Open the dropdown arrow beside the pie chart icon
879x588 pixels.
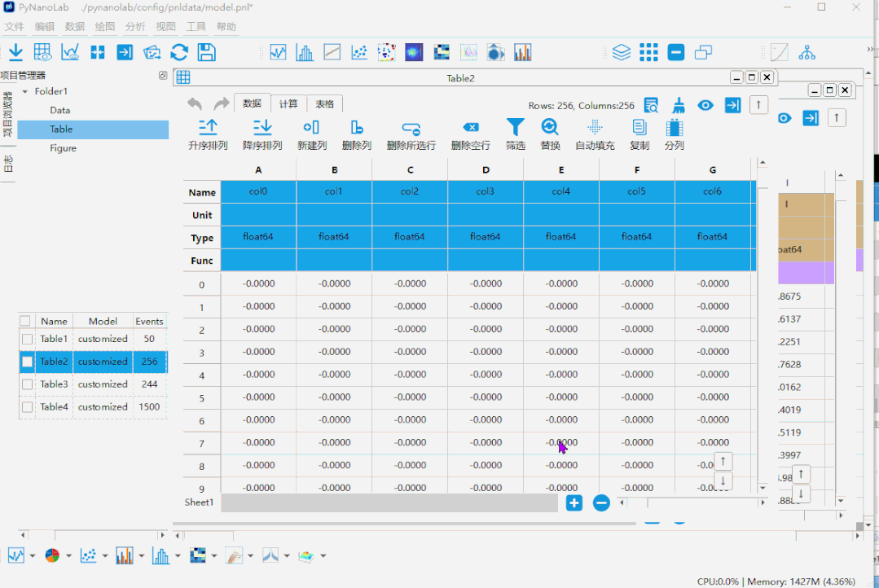pyautogui.click(x=68, y=555)
